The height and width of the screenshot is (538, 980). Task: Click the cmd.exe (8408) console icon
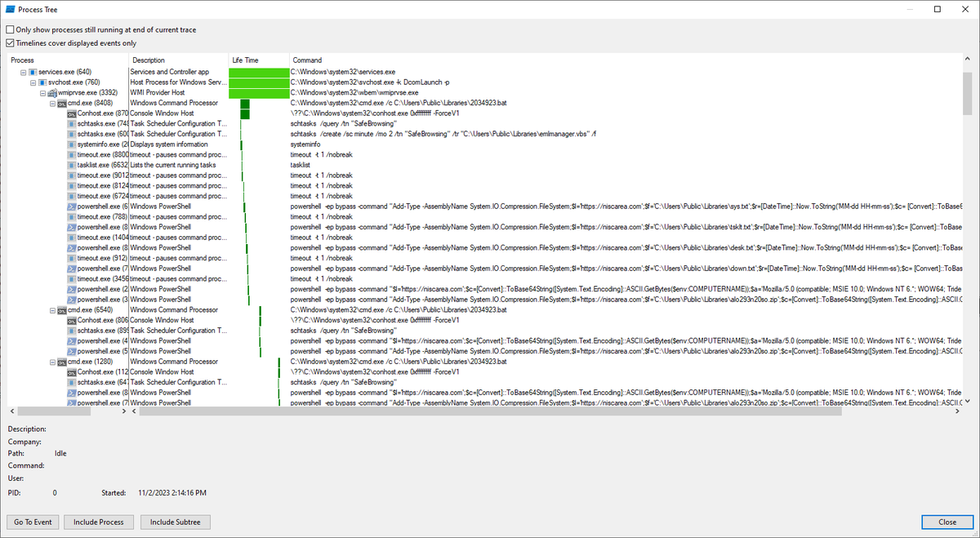pos(62,104)
